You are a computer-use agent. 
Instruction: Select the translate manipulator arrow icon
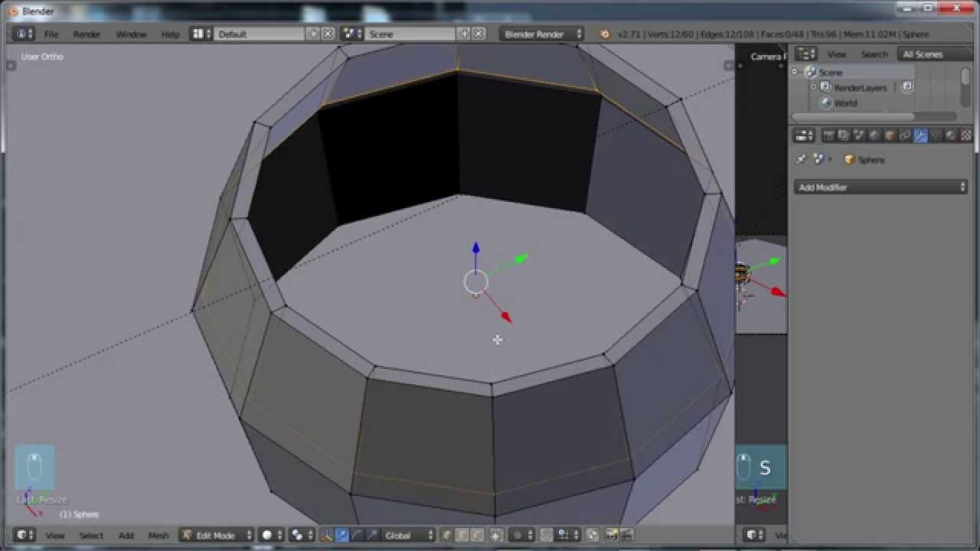342,535
